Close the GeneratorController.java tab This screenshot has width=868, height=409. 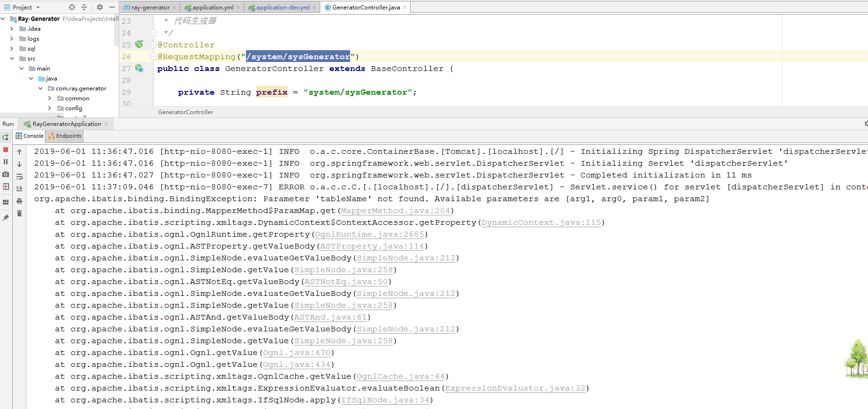pos(405,8)
